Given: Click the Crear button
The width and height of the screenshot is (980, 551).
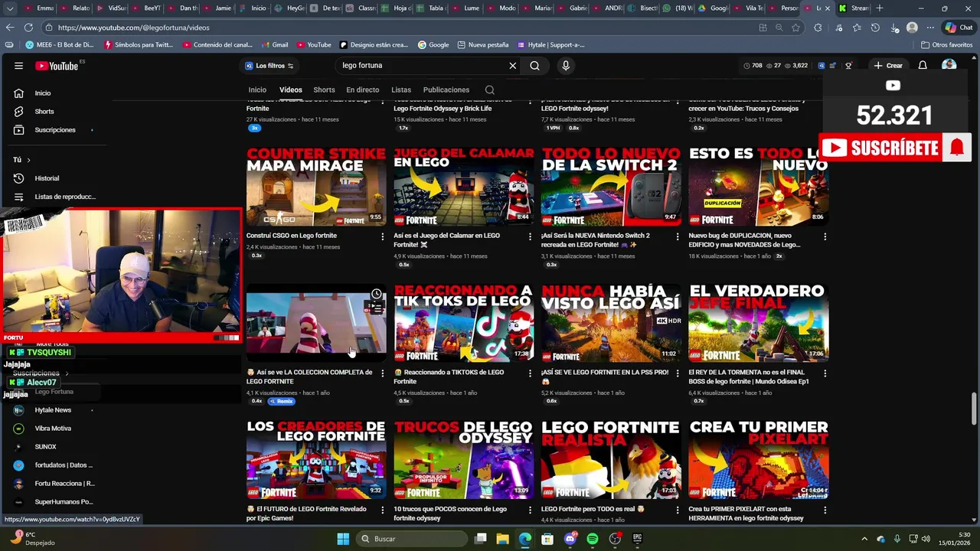Looking at the screenshot, I should pos(887,66).
